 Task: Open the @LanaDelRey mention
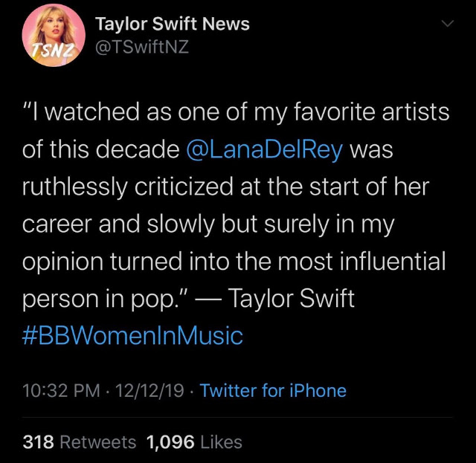[x=265, y=149]
